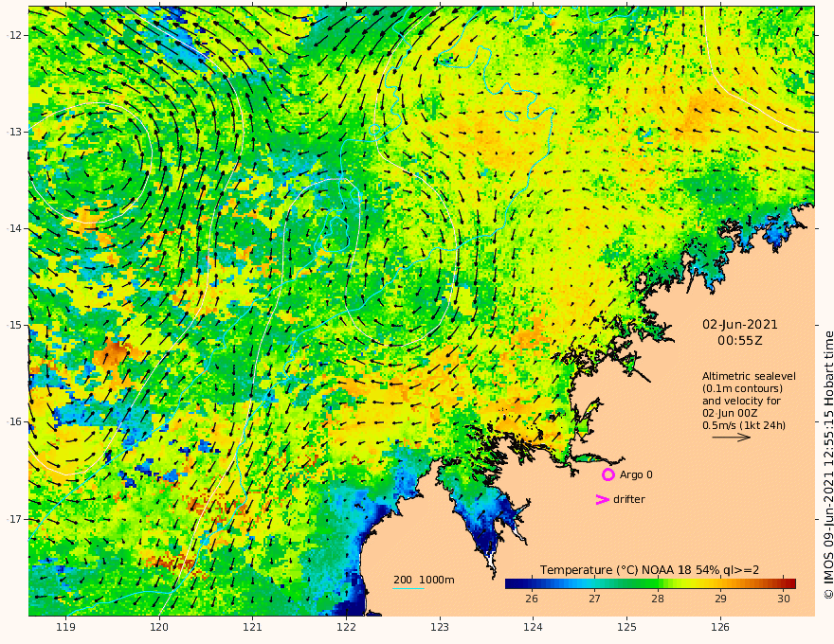Click the 'Argo 0' legend label
The width and height of the screenshot is (834, 644).
pyautogui.click(x=636, y=474)
